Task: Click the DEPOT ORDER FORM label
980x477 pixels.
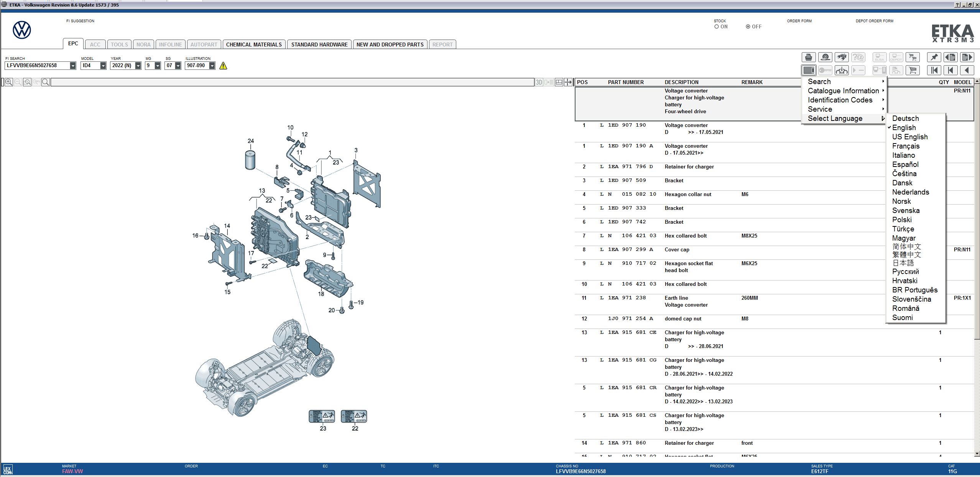Action: point(874,21)
